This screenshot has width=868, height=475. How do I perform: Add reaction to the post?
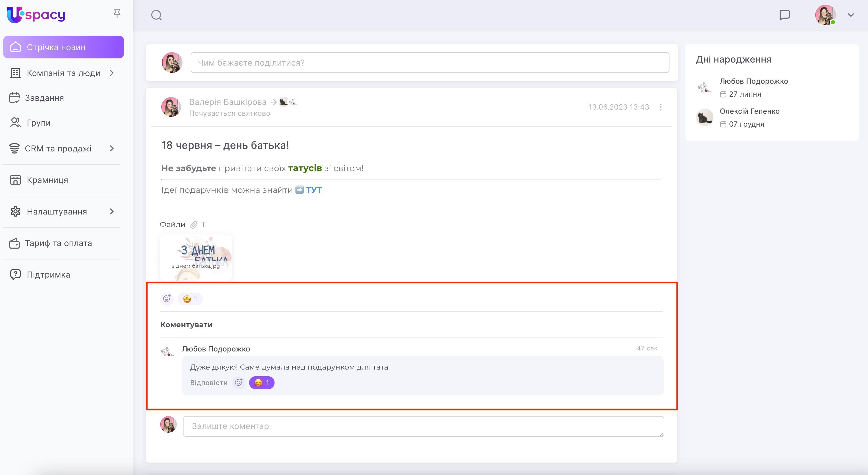(167, 299)
